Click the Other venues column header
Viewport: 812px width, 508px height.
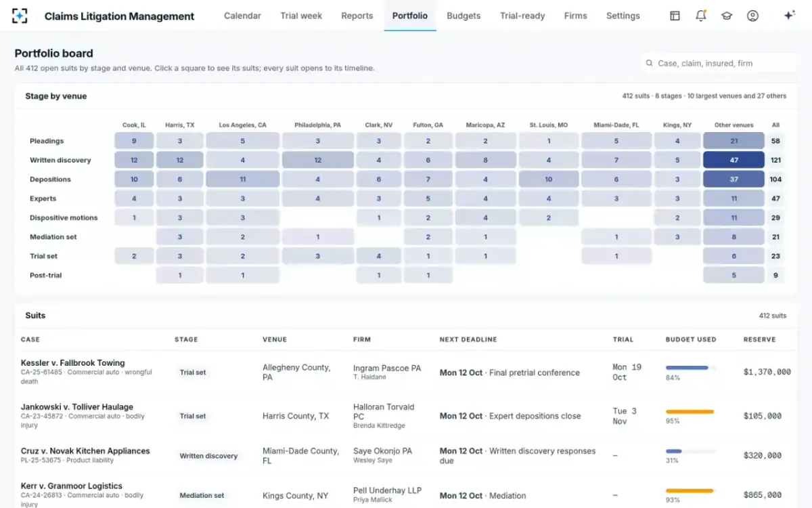[x=734, y=125]
